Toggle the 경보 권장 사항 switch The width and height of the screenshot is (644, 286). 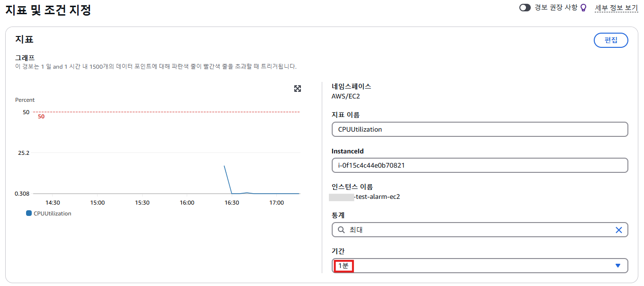(525, 8)
